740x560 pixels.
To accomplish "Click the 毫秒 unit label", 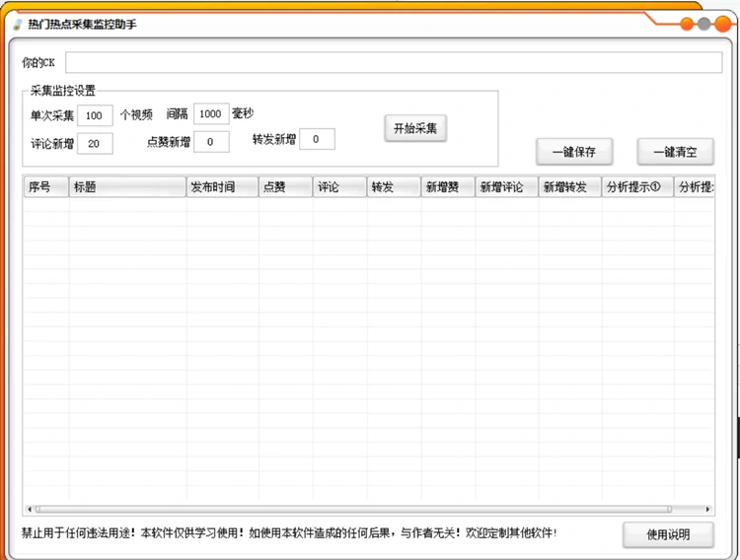I will click(243, 113).
